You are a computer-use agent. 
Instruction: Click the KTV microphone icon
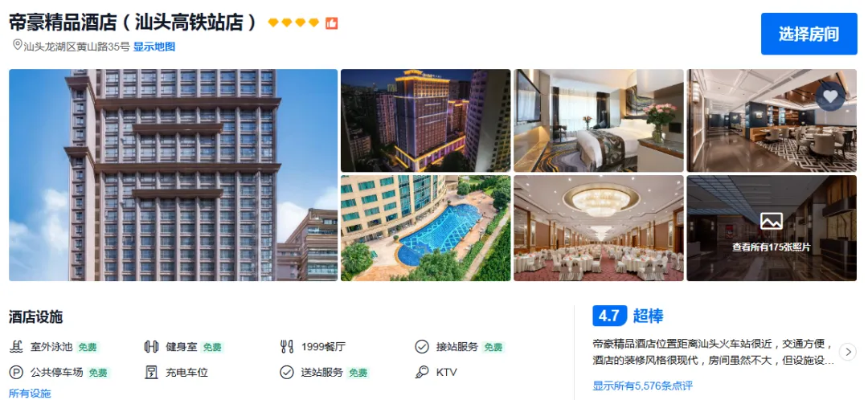422,373
